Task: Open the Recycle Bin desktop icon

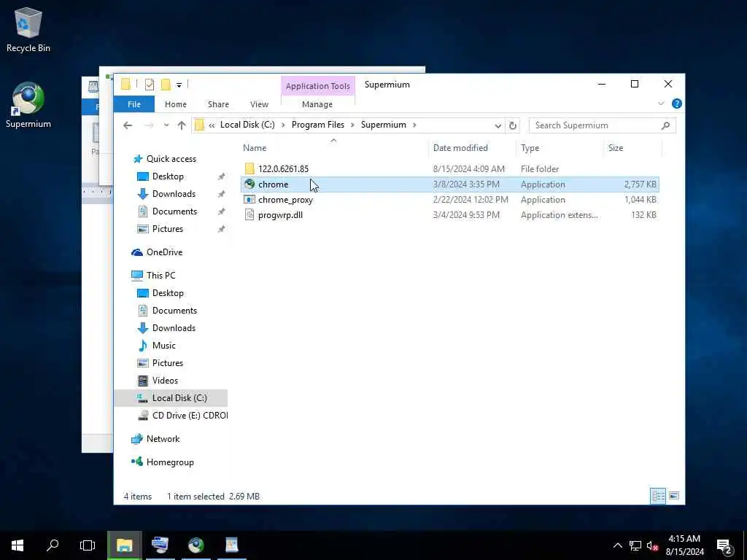Action: 28,30
